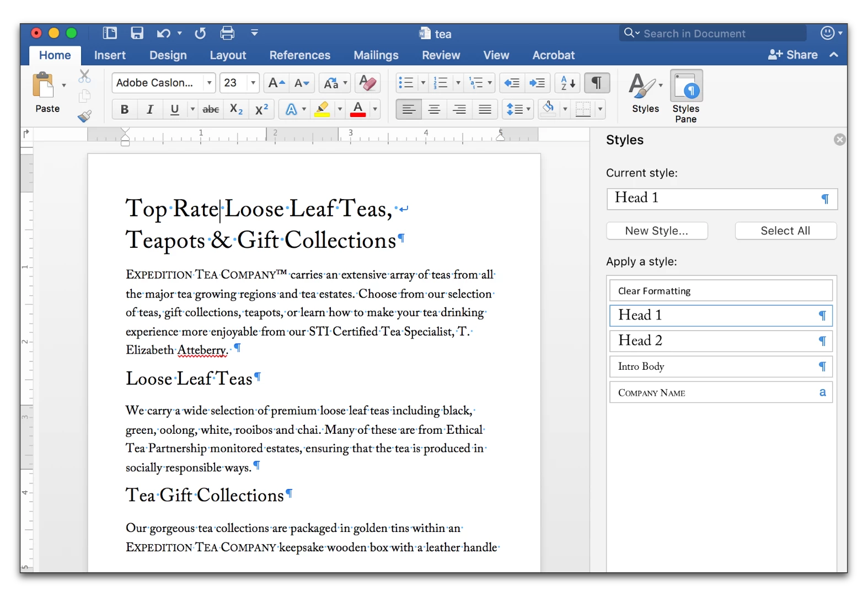Sort text with A-Z icon

tap(567, 83)
